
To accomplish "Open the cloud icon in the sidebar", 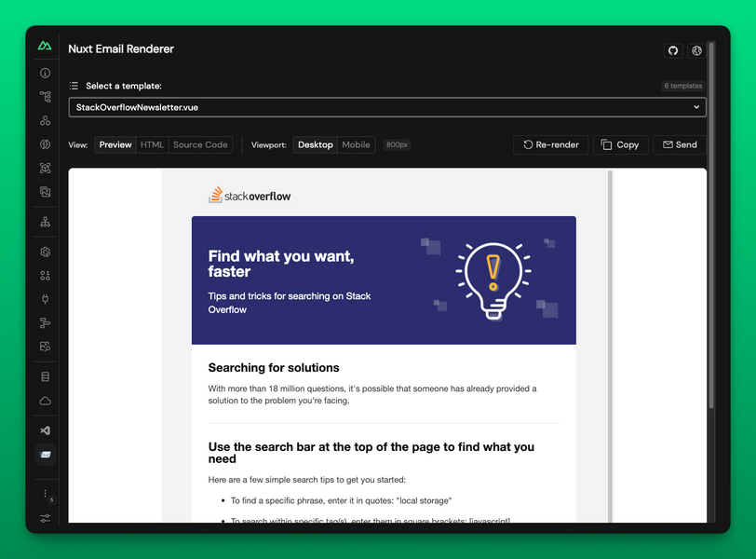I will tap(45, 401).
